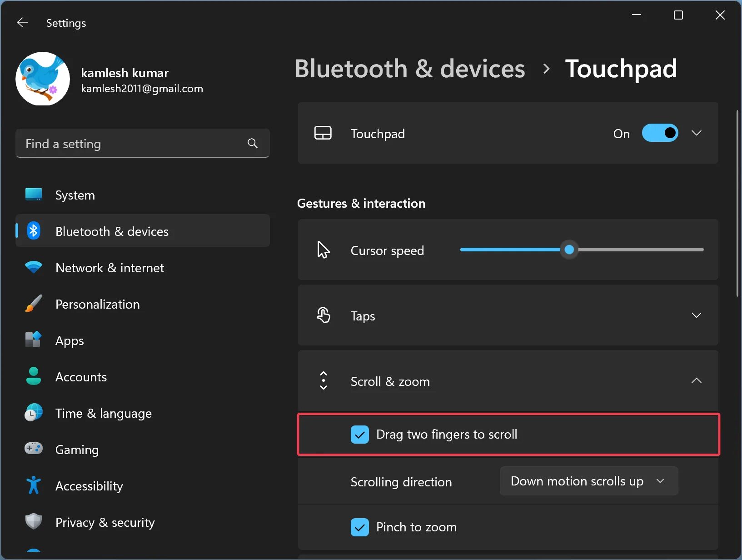The image size is (742, 560).
Task: Expand the Taps section
Action: [696, 315]
